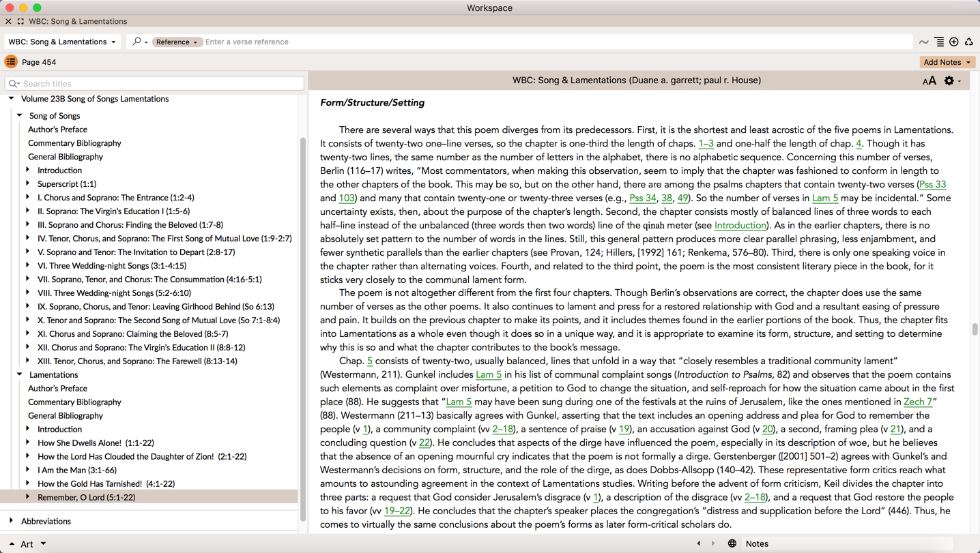
Task: Select Commentary Bibliography under Song of Songs
Action: point(74,143)
